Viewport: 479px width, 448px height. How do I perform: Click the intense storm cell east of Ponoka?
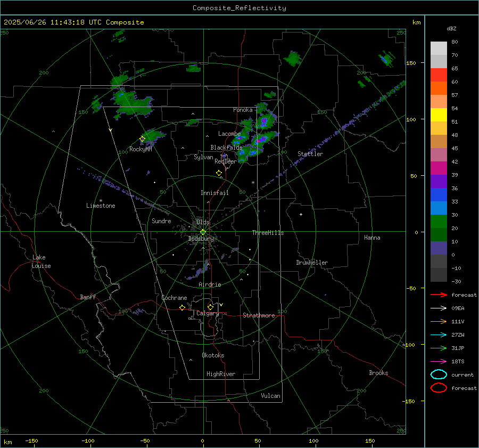(265, 121)
